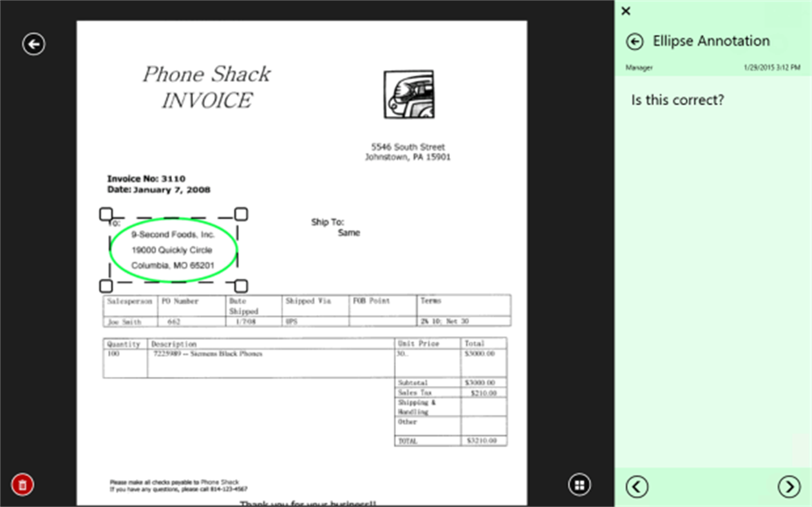This screenshot has width=812, height=507.
Task: Close the annotation panel with X
Action: tap(626, 11)
